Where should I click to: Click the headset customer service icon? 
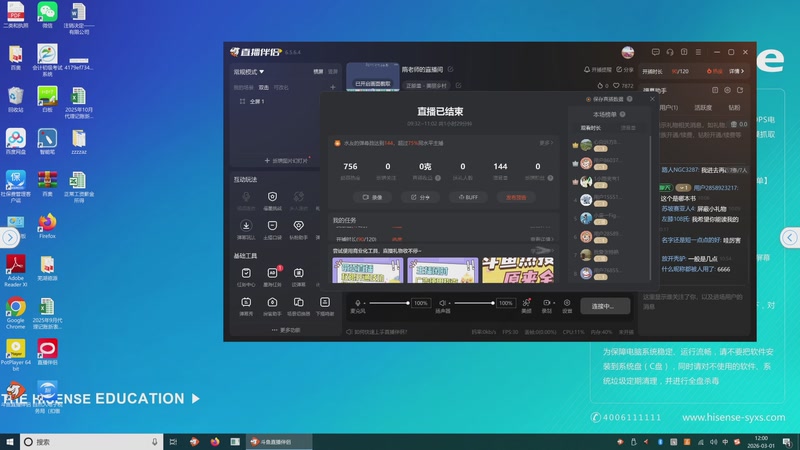coord(670,52)
